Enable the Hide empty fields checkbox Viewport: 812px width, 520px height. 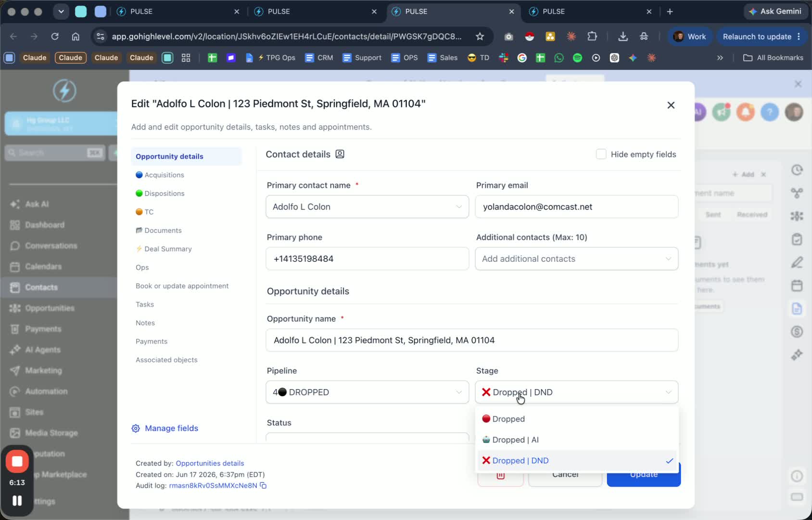click(x=601, y=154)
